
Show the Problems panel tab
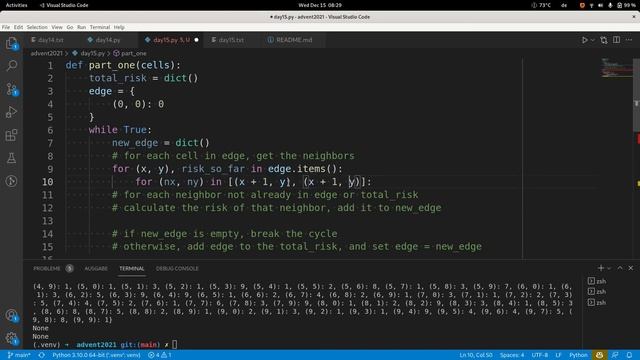[53, 269]
